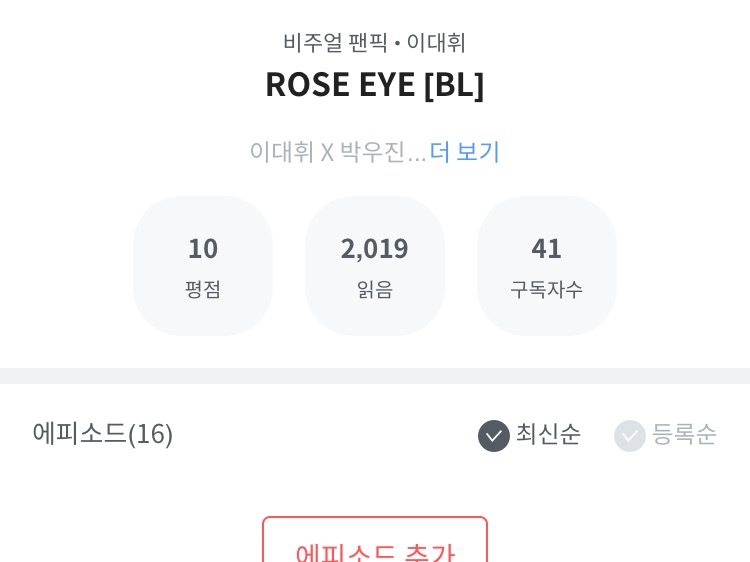Tap the 2,019 read count
750x562 pixels.
point(375,248)
